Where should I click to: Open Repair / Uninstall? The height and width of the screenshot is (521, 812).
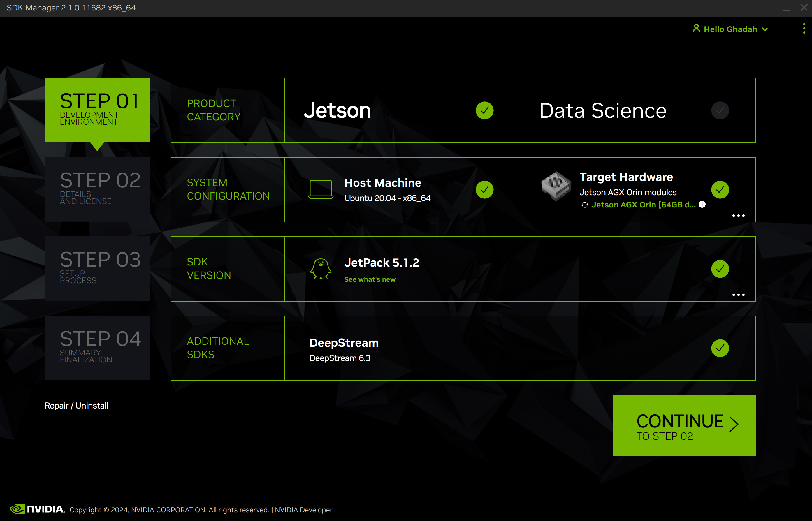tap(76, 405)
